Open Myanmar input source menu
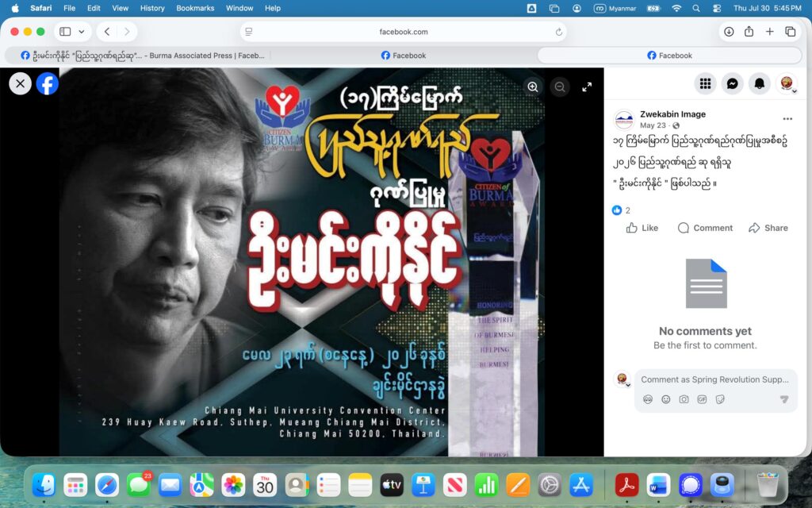 pos(615,8)
